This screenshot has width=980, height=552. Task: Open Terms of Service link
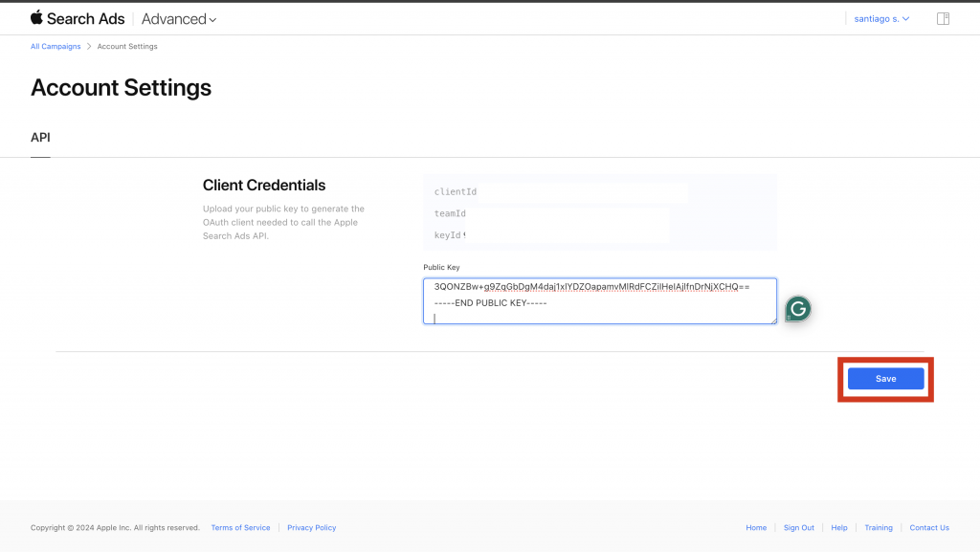click(240, 528)
